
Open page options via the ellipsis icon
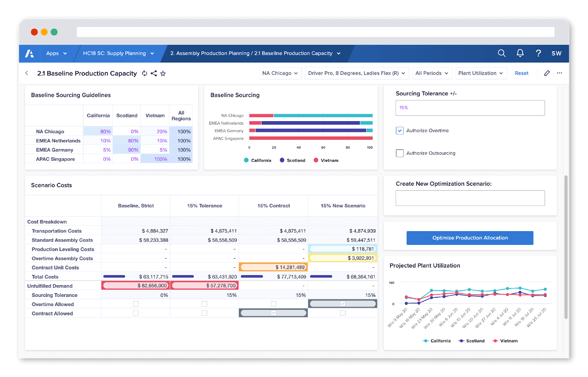(559, 73)
